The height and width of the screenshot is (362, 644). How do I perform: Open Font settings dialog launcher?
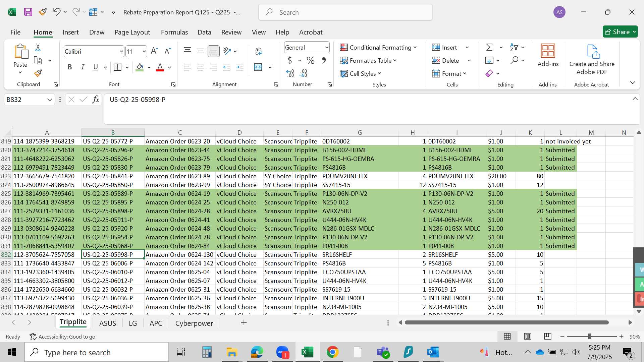(x=173, y=84)
